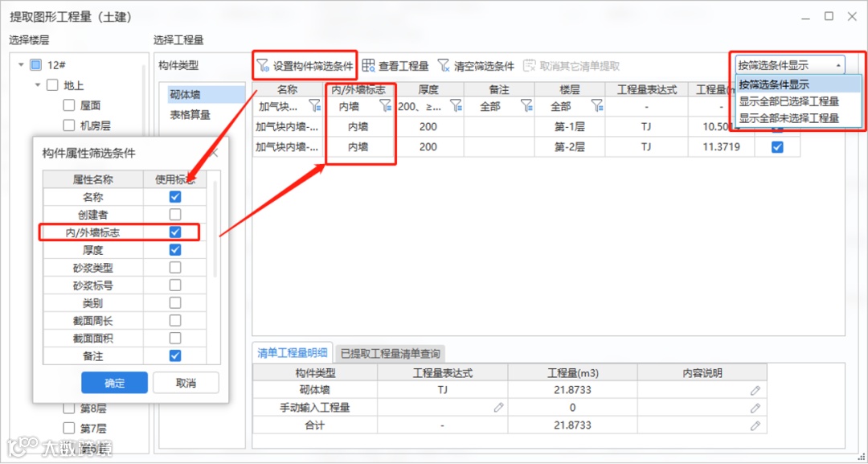The height and width of the screenshot is (464, 868).
Task: Switch to 已提取工程量清单查询 tab
Action: point(391,353)
